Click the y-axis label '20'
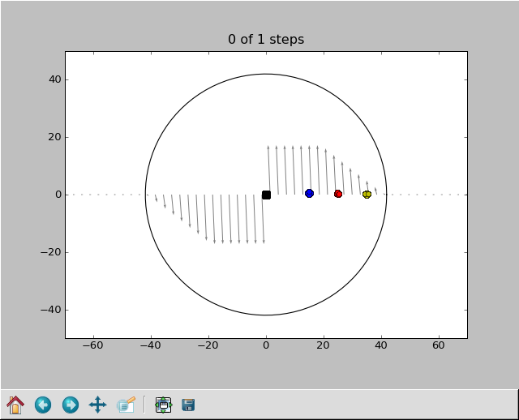 tap(55, 137)
